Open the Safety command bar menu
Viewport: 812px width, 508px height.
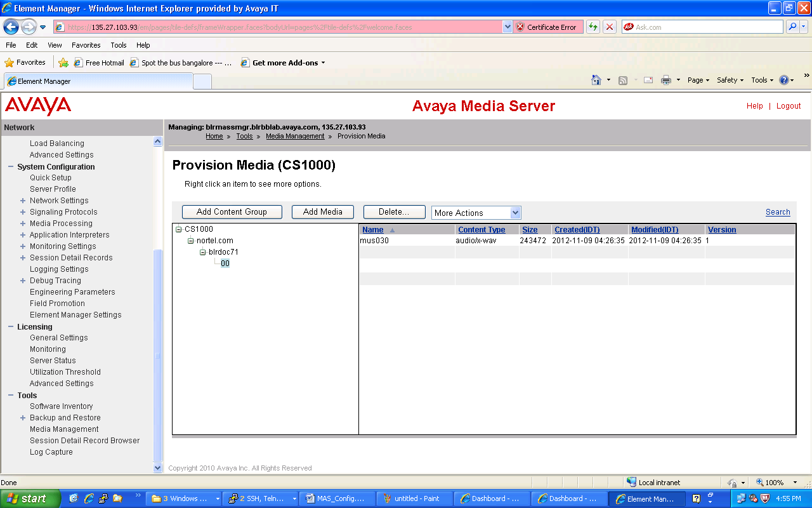point(730,80)
